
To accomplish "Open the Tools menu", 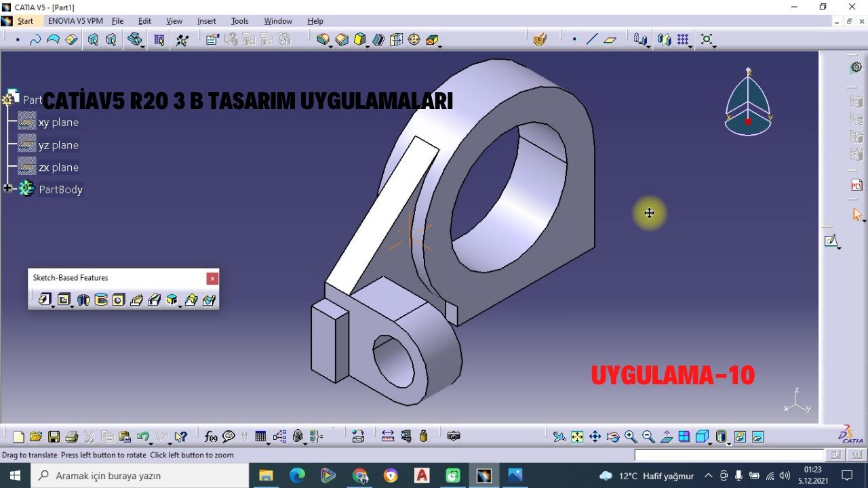I will pyautogui.click(x=240, y=21).
